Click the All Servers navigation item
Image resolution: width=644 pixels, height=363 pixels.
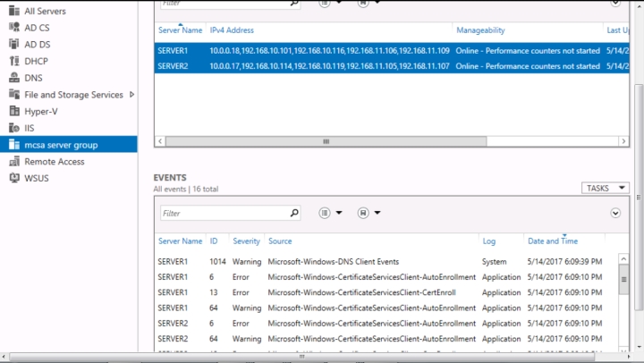pos(45,11)
